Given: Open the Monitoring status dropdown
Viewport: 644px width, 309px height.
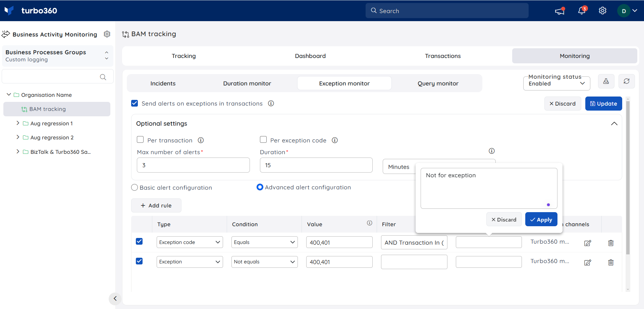Looking at the screenshot, I should pos(556,83).
